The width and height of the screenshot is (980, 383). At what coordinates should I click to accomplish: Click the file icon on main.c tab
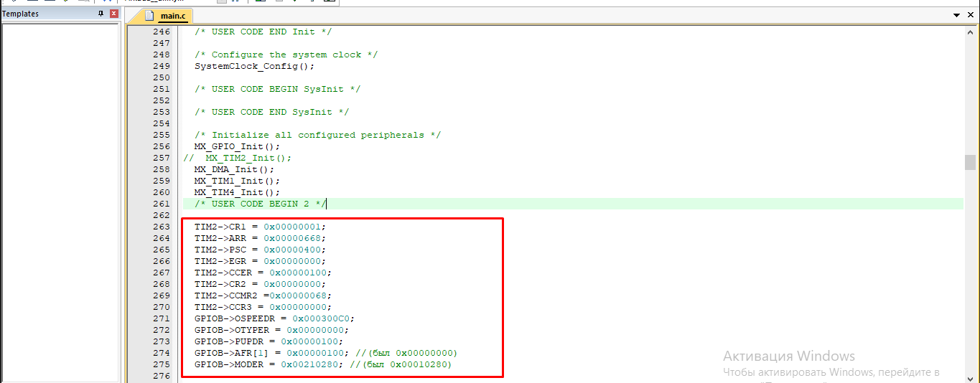coord(149,16)
